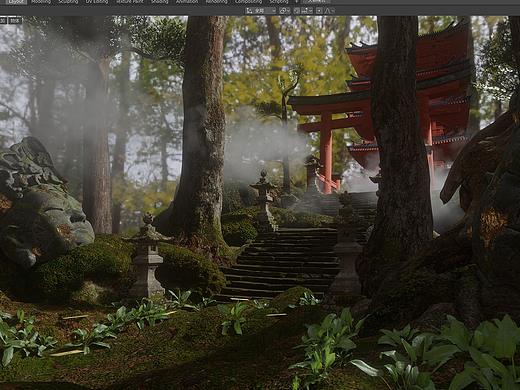Screen dimensions: 520x390
Task: Open the pivot point selector
Action: click(284, 11)
